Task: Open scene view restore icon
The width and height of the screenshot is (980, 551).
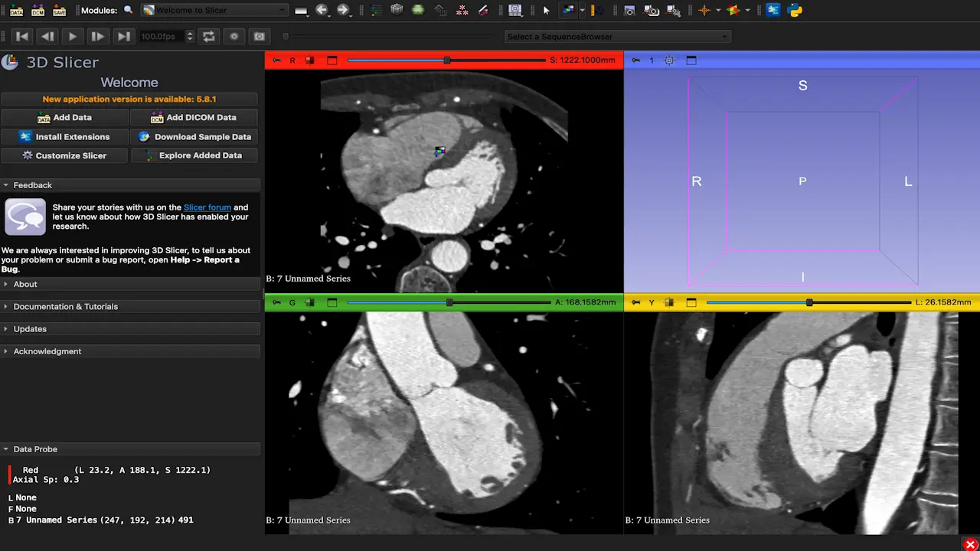Action: pyautogui.click(x=674, y=11)
